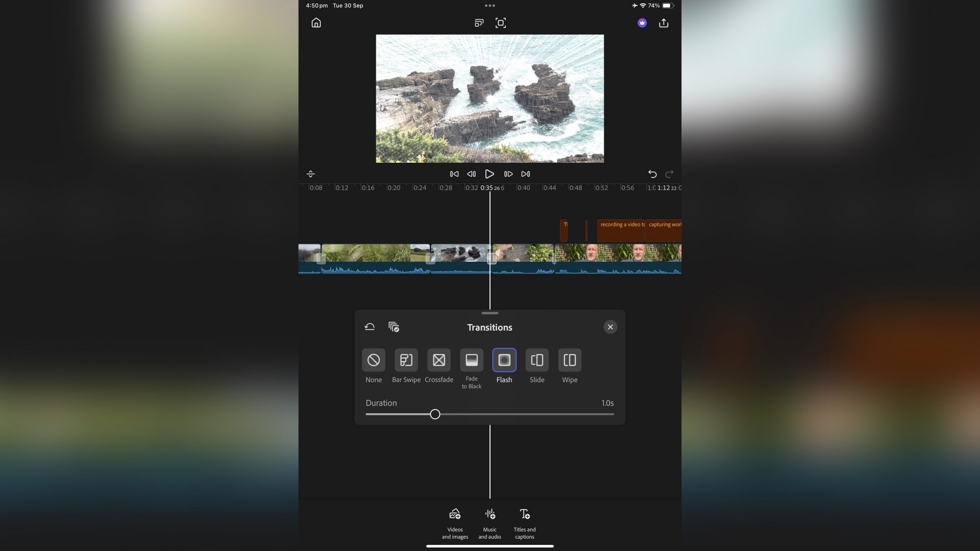Collapse the Transitions panel using grab handle
Viewport: 980px width, 551px height.
(489, 313)
